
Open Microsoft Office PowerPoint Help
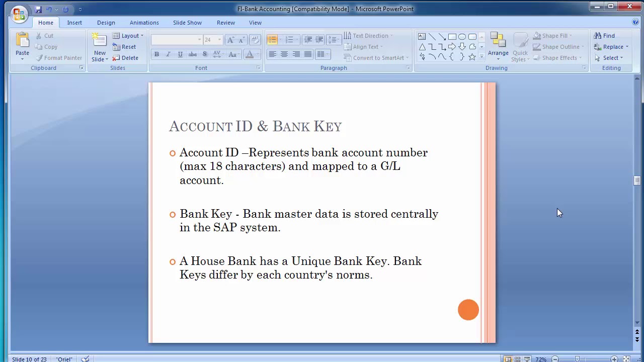coord(635,22)
